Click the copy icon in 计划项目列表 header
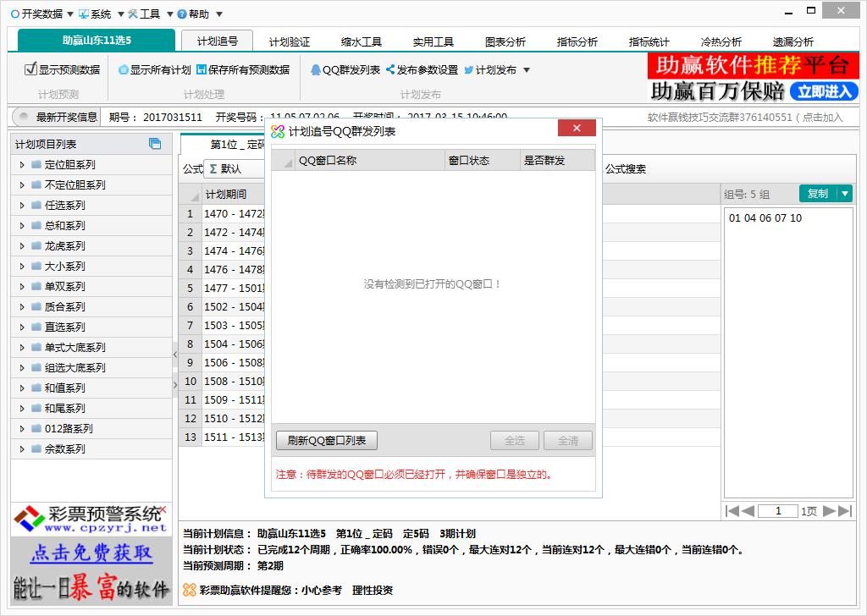Viewport: 867px width, 616px height. pyautogui.click(x=155, y=144)
